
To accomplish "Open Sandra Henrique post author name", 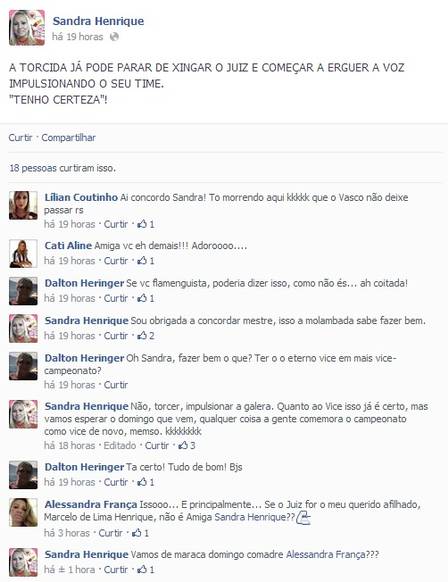I will (98, 21).
